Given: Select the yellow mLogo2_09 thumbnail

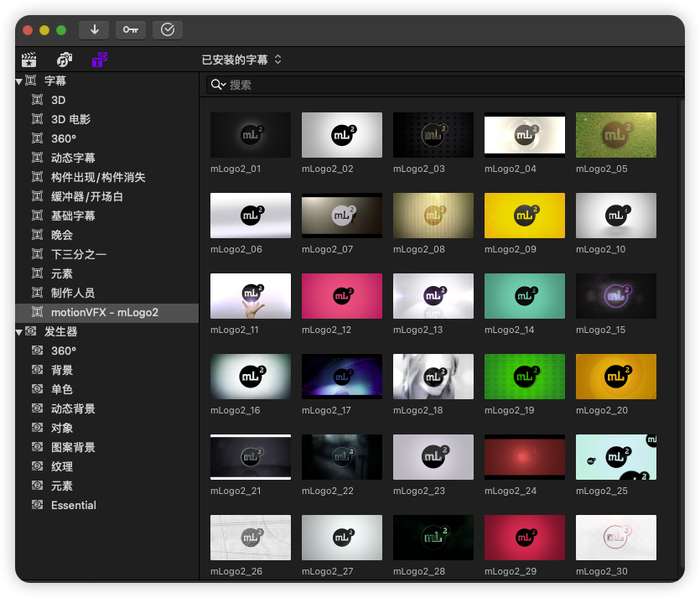Looking at the screenshot, I should coord(525,216).
